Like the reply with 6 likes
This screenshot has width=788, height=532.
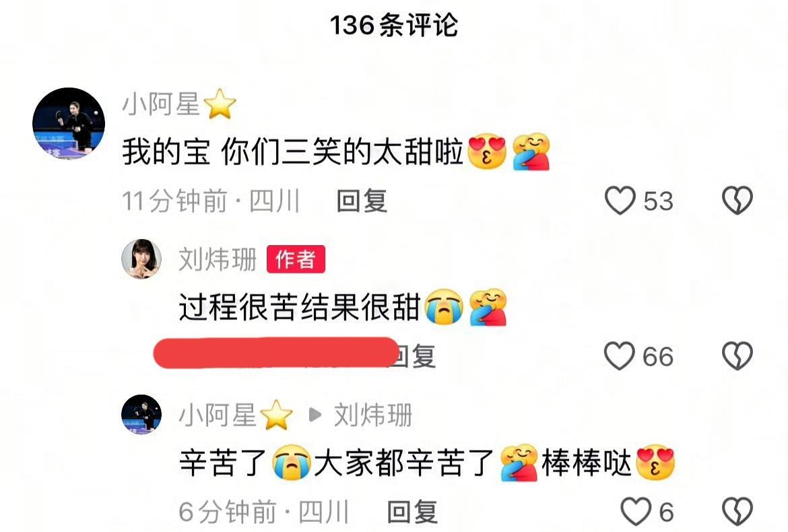click(x=636, y=512)
